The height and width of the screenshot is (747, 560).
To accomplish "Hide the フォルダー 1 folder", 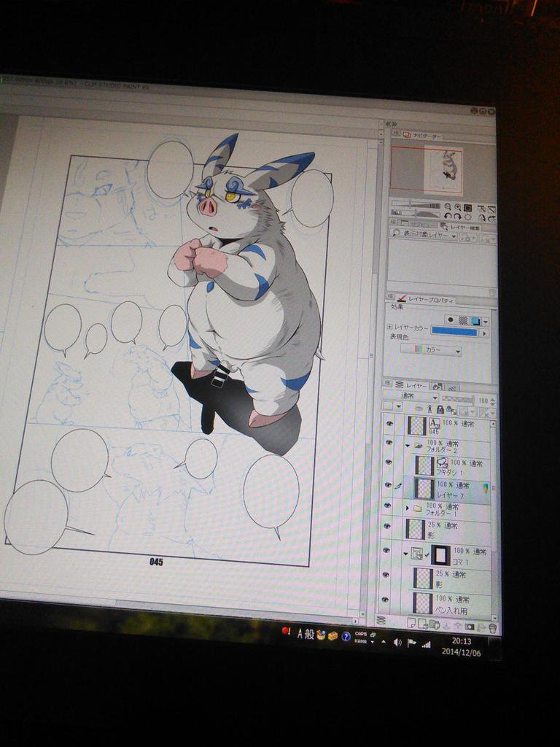I will (387, 506).
